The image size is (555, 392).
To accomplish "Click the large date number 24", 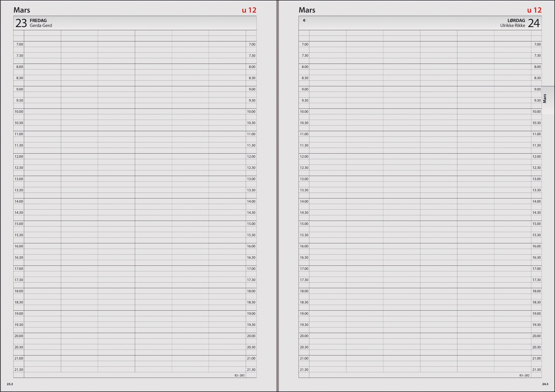I will [x=534, y=23].
